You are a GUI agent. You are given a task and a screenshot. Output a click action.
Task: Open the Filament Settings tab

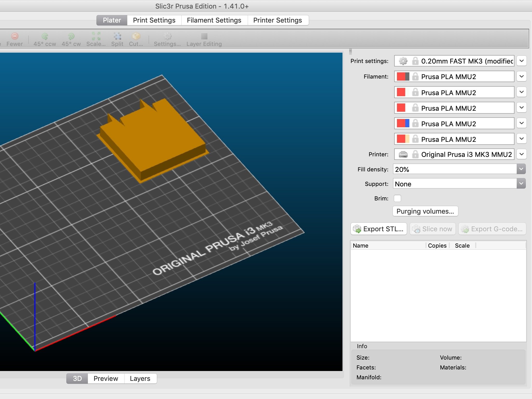point(214,20)
